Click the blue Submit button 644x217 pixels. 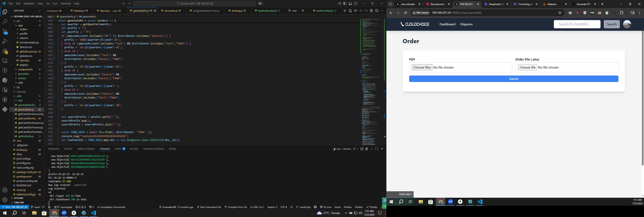tap(514, 79)
